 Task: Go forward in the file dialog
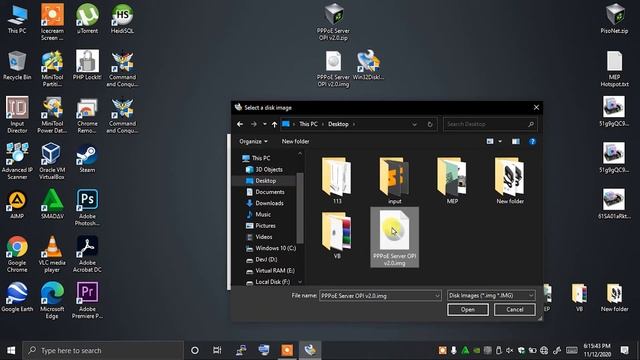[253, 124]
